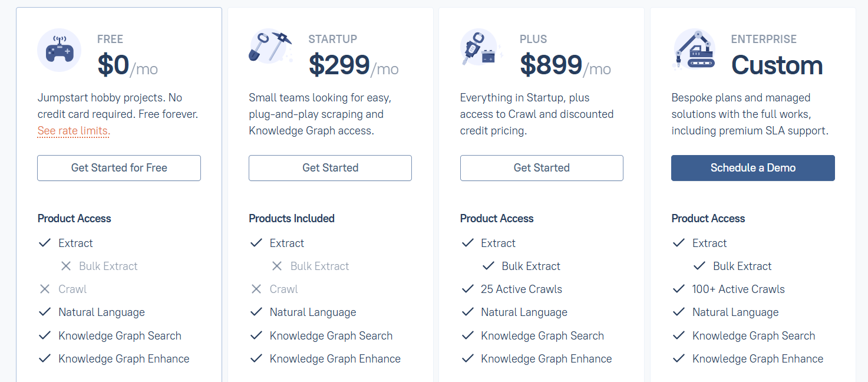Image resolution: width=868 pixels, height=382 pixels.
Task: Click the checkmark next to 100+ Active Crawls
Action: click(x=679, y=288)
